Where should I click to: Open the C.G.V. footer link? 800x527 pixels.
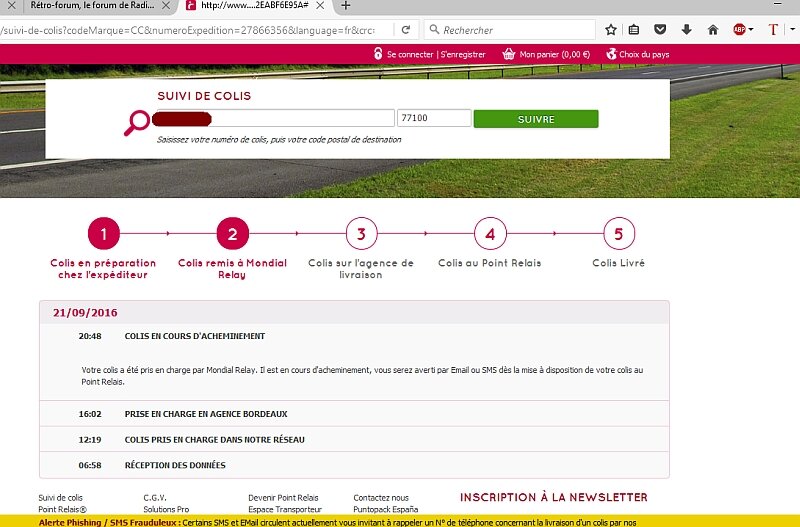point(155,497)
